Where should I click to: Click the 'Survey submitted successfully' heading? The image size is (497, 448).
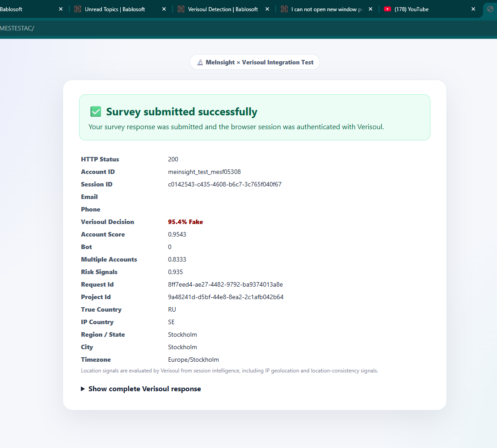tap(181, 112)
